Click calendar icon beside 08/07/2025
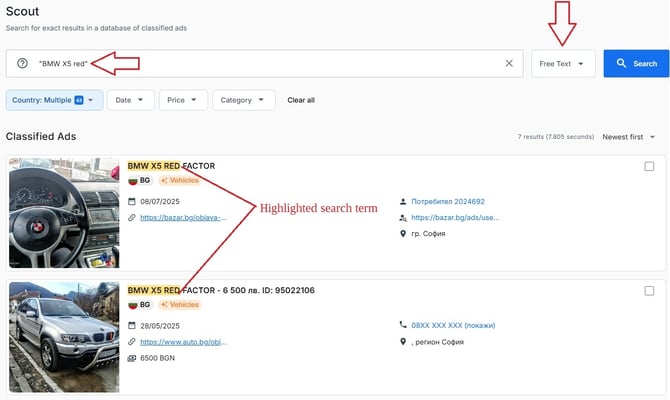 click(132, 201)
